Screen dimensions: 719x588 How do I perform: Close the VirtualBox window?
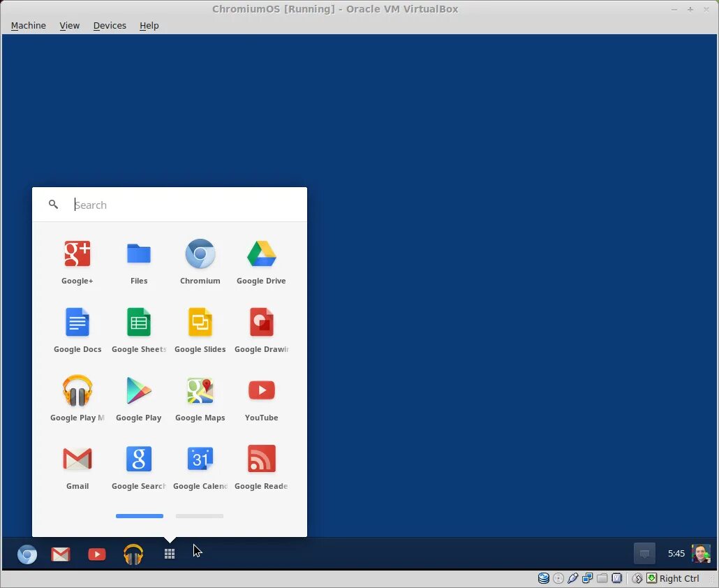[x=706, y=9]
